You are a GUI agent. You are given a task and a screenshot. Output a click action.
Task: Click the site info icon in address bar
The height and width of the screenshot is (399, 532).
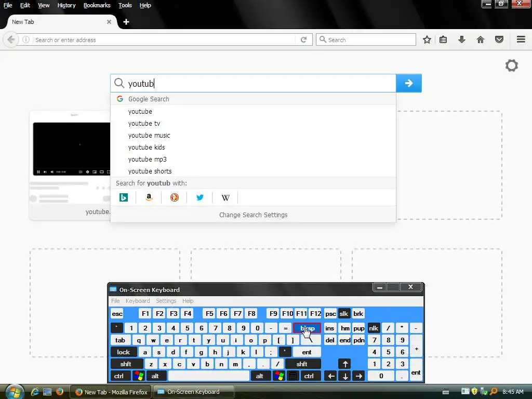click(26, 39)
